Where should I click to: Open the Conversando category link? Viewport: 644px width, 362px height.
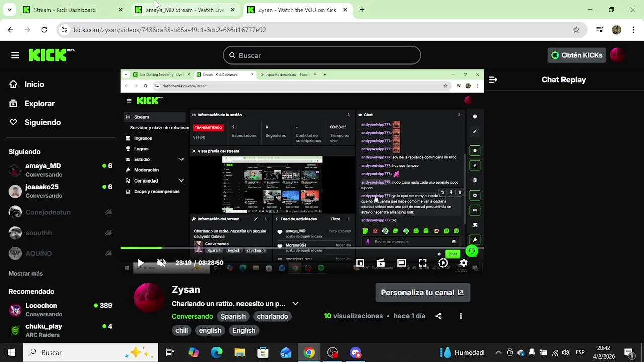[x=192, y=316]
